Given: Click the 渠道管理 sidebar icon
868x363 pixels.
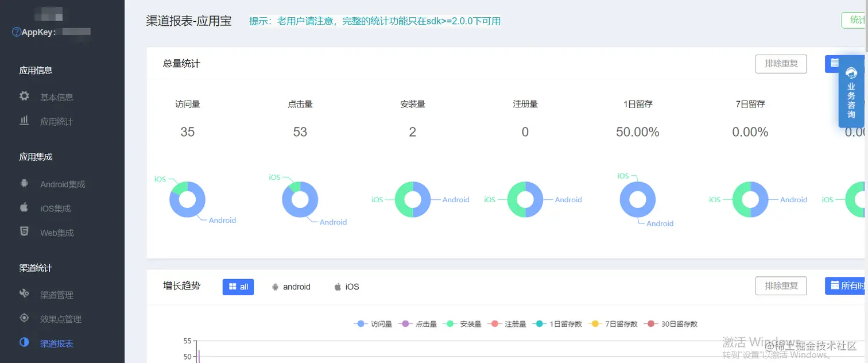Looking at the screenshot, I should click(24, 294).
